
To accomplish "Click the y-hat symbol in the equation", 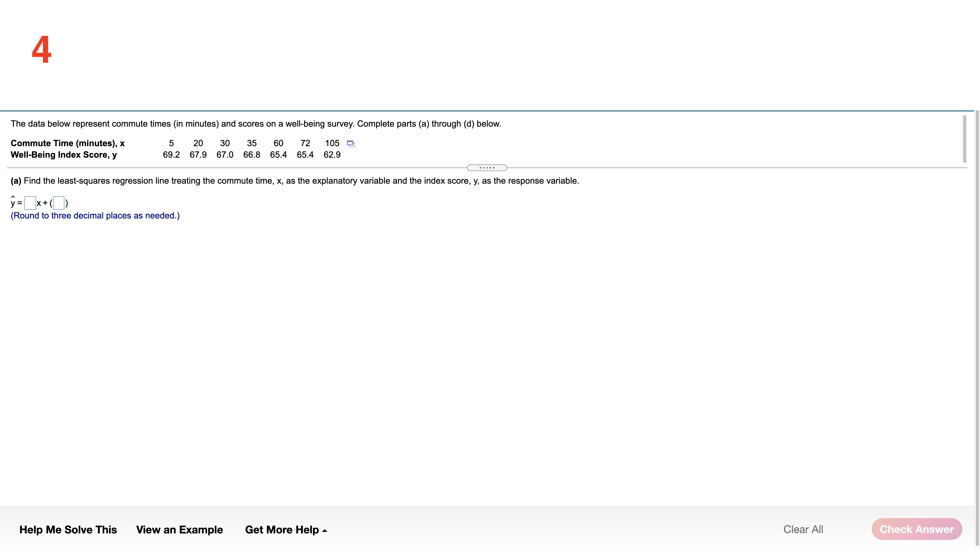I will [x=13, y=201].
